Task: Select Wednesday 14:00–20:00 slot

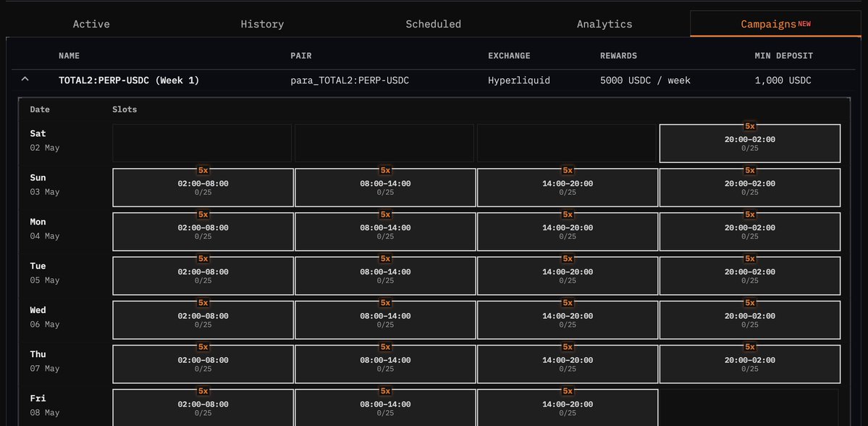Action: pos(568,319)
